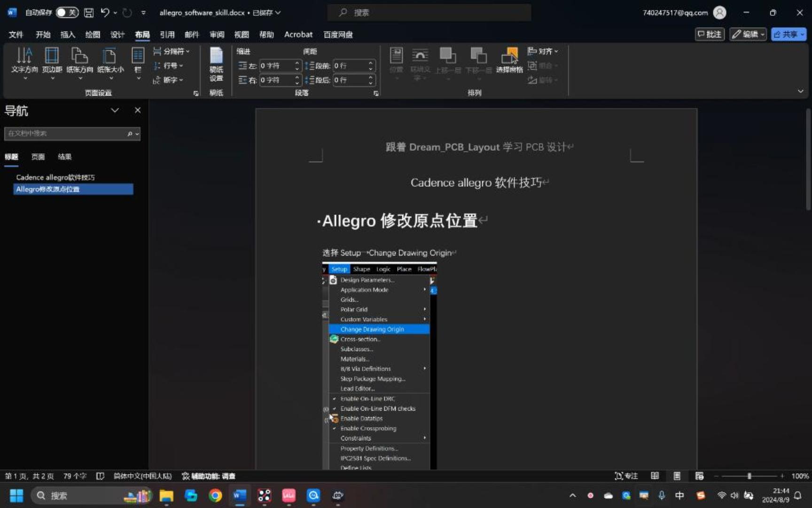This screenshot has height=508, width=812.
Task: Toggle the AutoSave switch
Action: [67, 12]
